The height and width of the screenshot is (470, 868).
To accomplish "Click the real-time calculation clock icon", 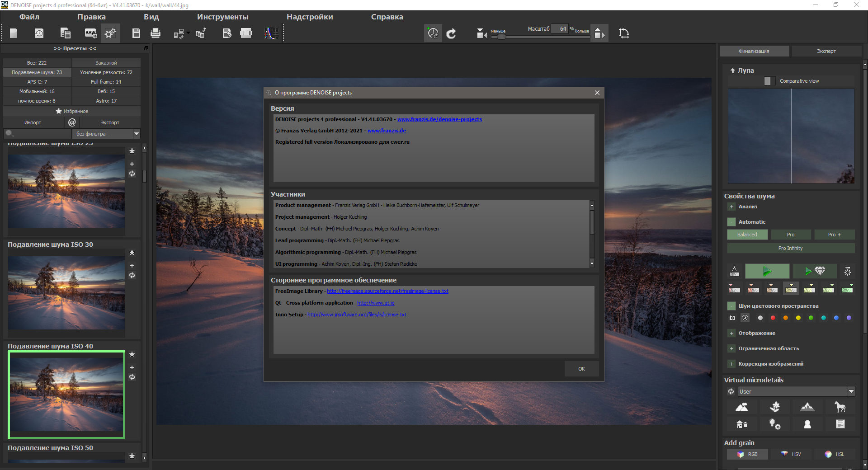I will point(433,33).
